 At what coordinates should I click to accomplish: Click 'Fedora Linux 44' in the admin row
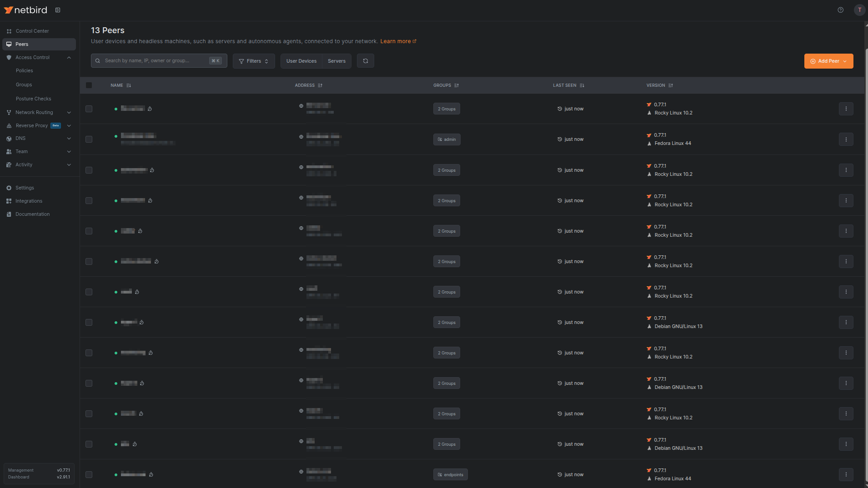pos(673,144)
